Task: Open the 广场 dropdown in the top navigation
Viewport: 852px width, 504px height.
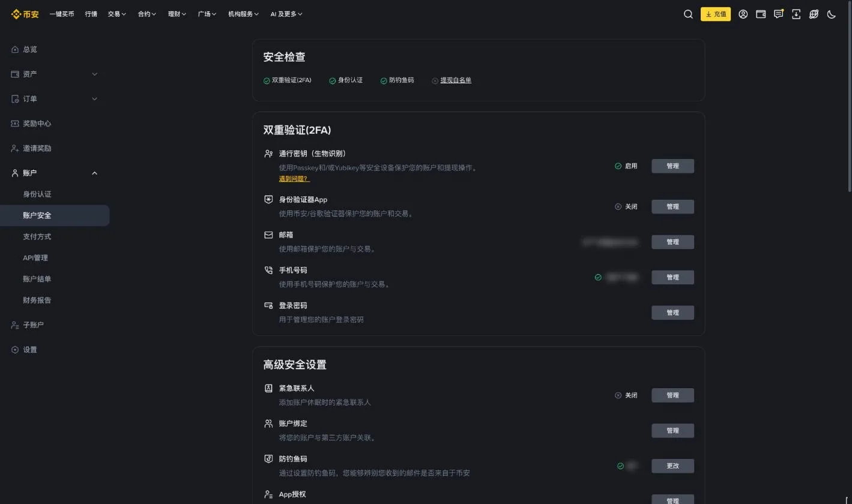Action: (x=207, y=14)
